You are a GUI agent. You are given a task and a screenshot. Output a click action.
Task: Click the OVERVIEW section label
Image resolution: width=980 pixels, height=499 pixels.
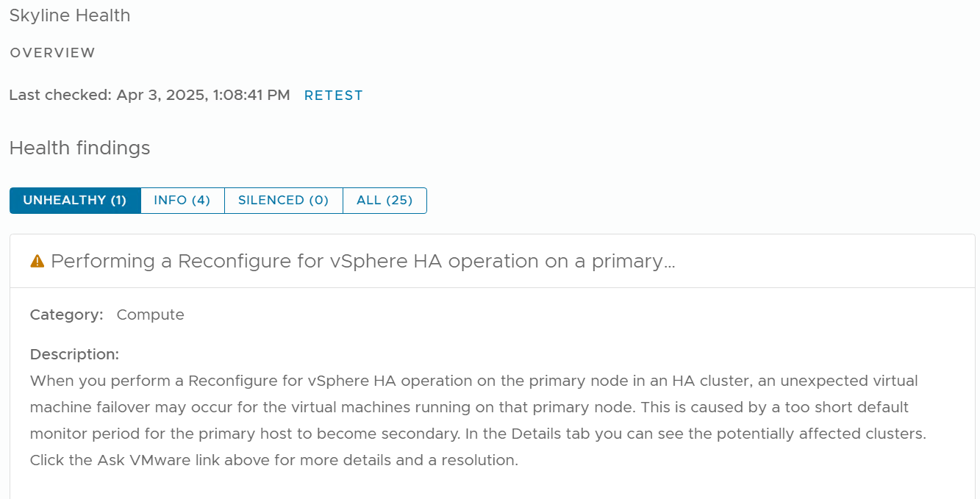coord(51,52)
